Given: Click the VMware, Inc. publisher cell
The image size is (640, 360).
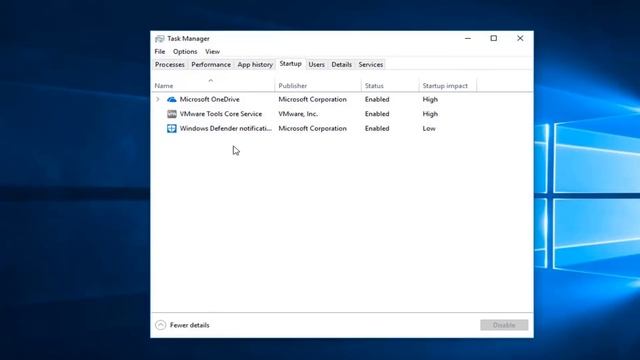Looking at the screenshot, I should [x=298, y=114].
